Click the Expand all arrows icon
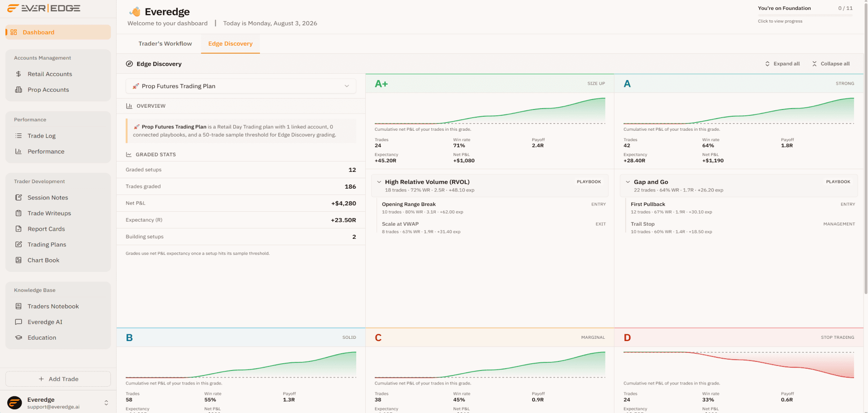The image size is (868, 413). coord(767,64)
